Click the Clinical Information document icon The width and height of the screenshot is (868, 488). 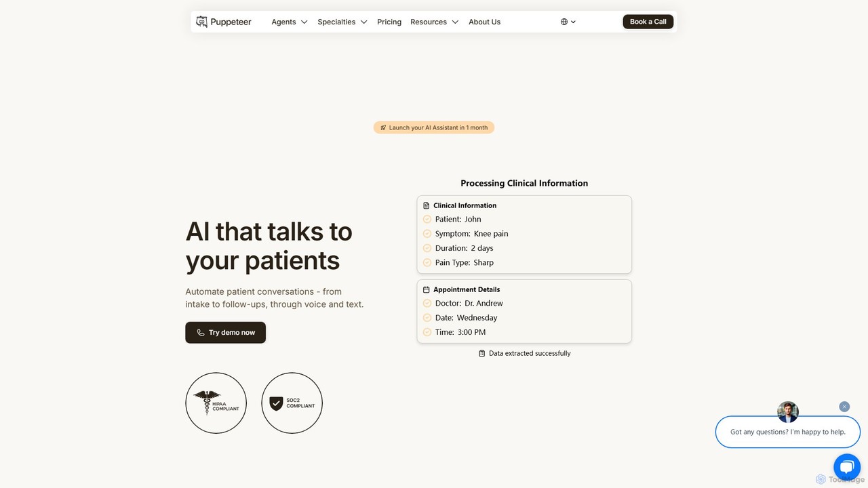click(x=427, y=205)
